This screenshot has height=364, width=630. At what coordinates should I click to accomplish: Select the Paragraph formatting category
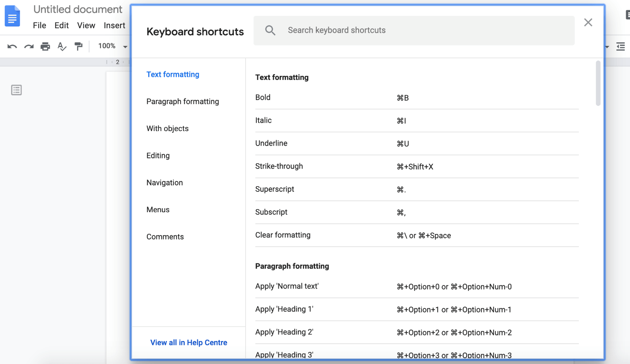click(183, 101)
